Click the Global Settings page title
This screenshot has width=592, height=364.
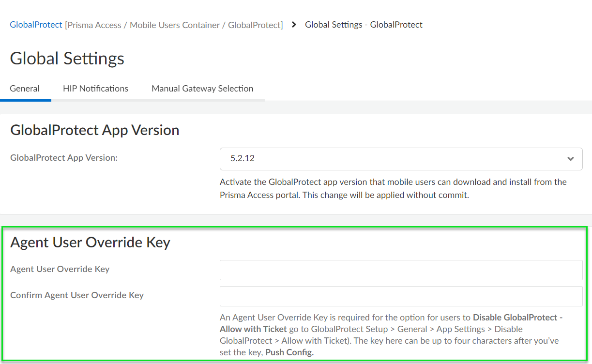[67, 59]
